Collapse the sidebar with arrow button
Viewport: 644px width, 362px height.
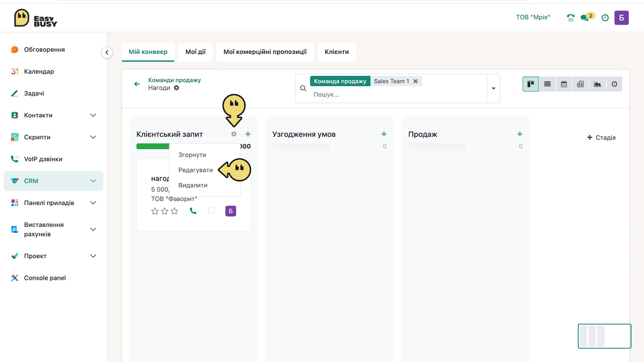[107, 52]
